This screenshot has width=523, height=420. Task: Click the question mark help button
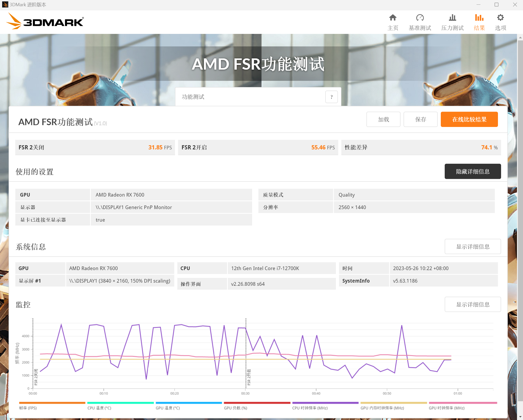[x=331, y=97]
